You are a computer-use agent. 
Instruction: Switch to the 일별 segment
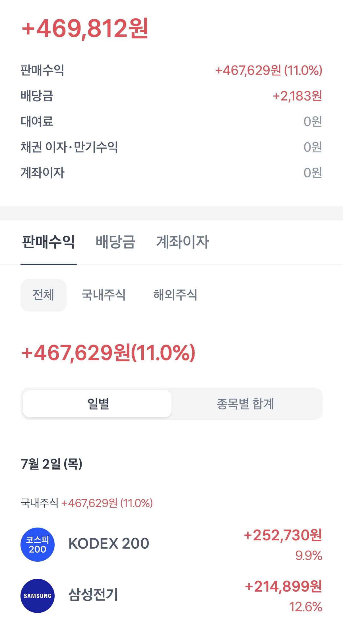tap(97, 404)
